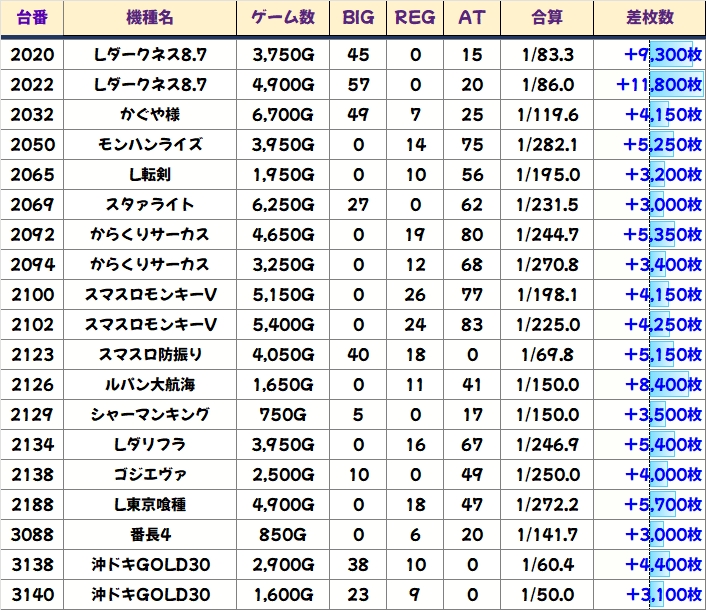The width and height of the screenshot is (706, 610).
Task: Click the 1/50.0 combined probability
Action: (548, 595)
